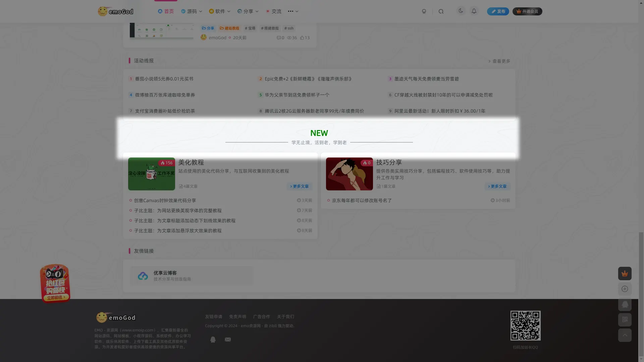Open 免责声明 footer link

pyautogui.click(x=237, y=317)
